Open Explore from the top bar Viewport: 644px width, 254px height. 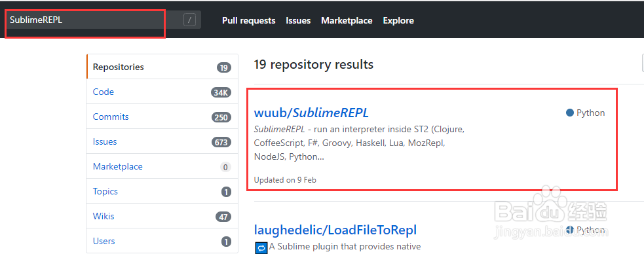coord(398,20)
